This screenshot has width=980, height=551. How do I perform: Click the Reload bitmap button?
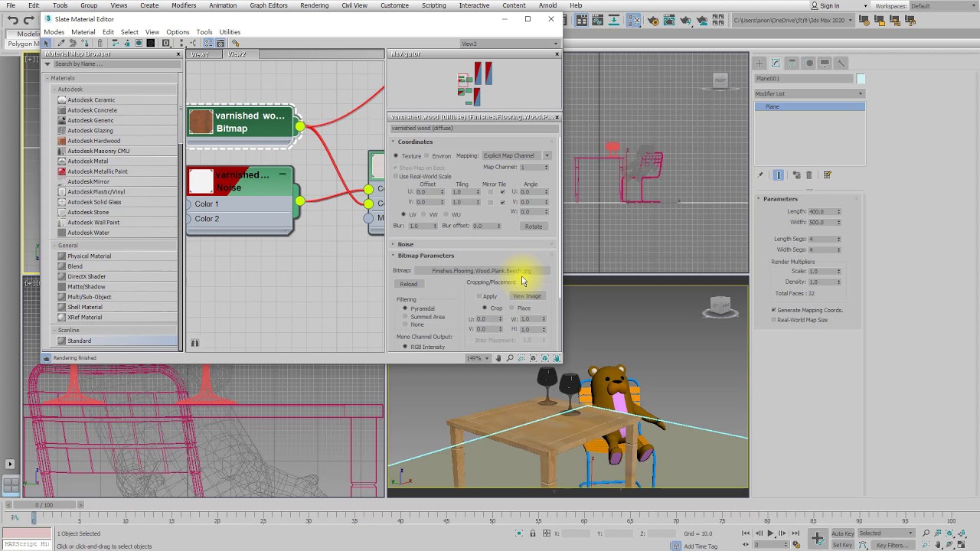[x=408, y=284]
